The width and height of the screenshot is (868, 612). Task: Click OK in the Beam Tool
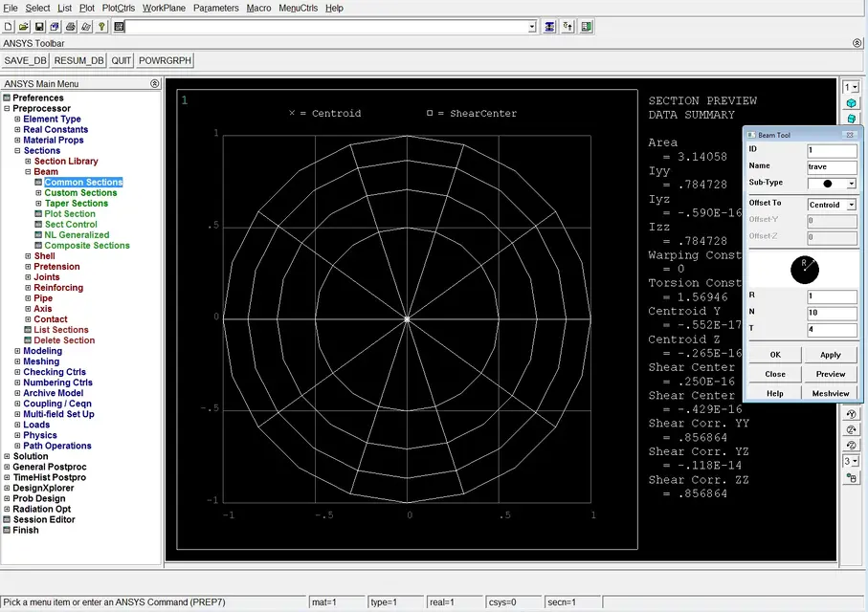click(x=775, y=355)
